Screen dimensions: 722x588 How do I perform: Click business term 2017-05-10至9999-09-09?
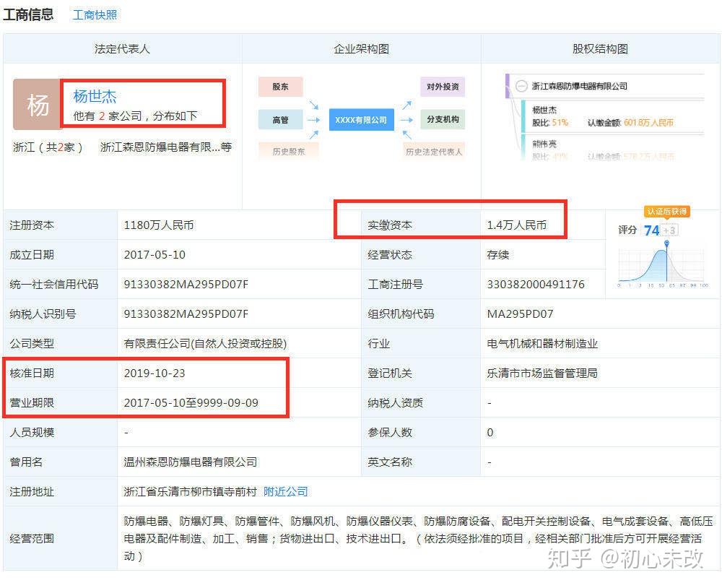coord(191,403)
